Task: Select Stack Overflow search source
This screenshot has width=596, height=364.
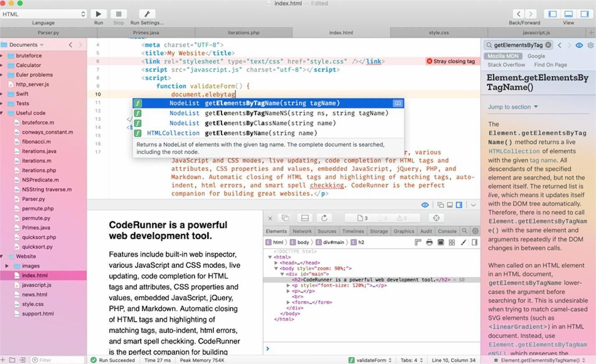Action: pos(506,65)
